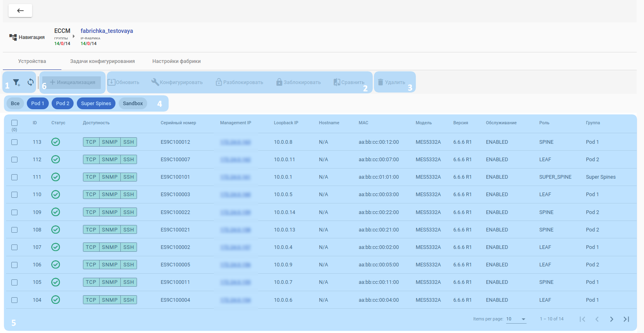Click the Навигация tree icon

click(x=13, y=37)
